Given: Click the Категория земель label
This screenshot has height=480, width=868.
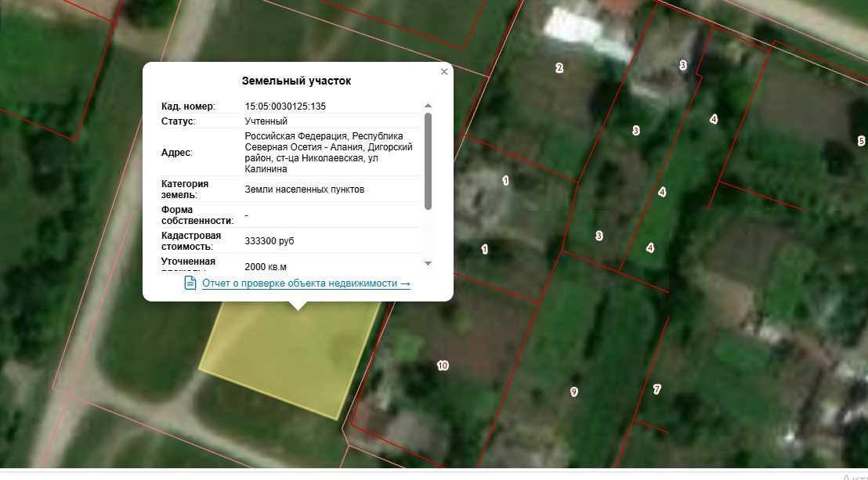Looking at the screenshot, I should click(185, 189).
